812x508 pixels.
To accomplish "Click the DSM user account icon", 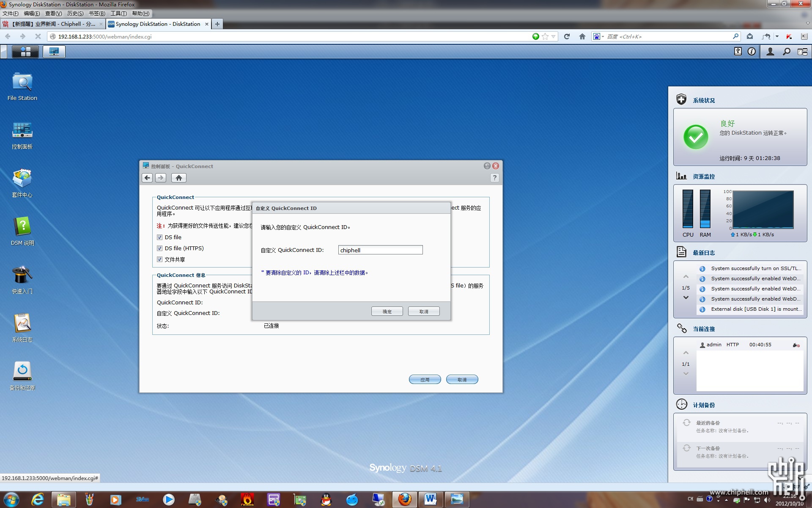I will coord(770,52).
